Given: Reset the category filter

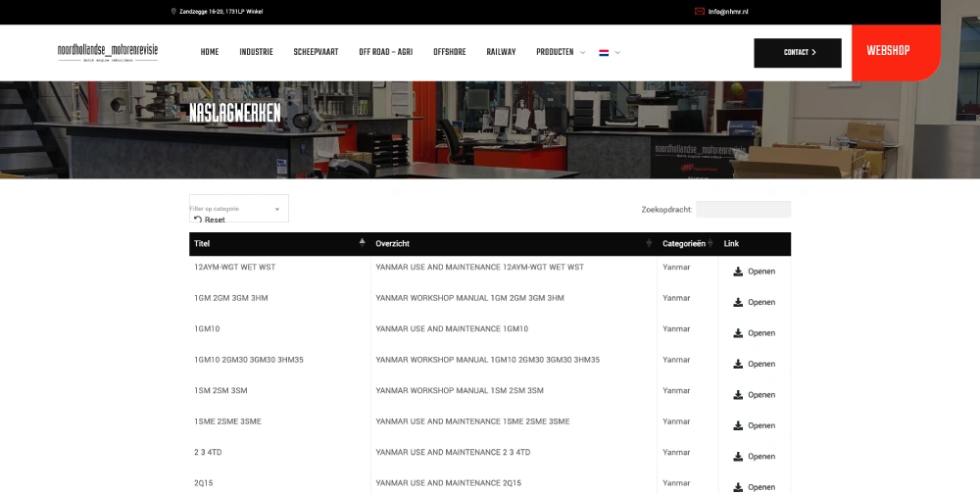Looking at the screenshot, I should 209,220.
